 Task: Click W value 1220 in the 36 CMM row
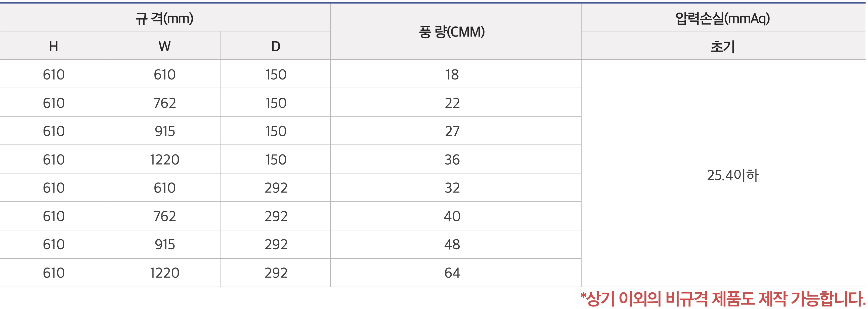(x=164, y=160)
